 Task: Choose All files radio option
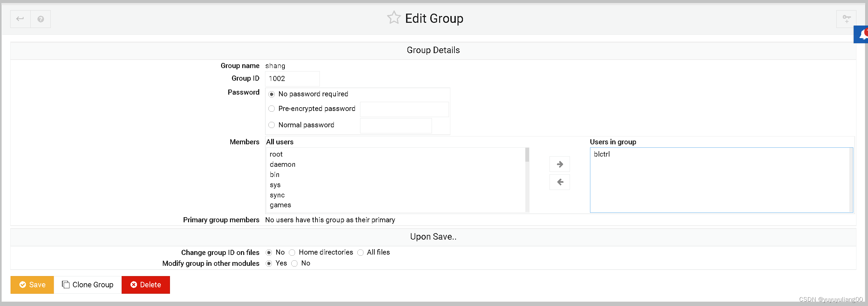click(x=360, y=253)
